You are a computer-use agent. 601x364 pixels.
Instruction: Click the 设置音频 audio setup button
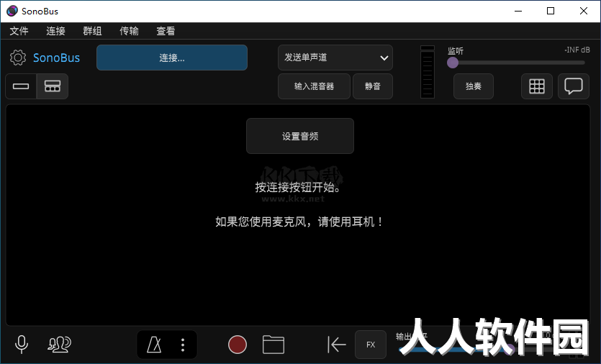299,136
